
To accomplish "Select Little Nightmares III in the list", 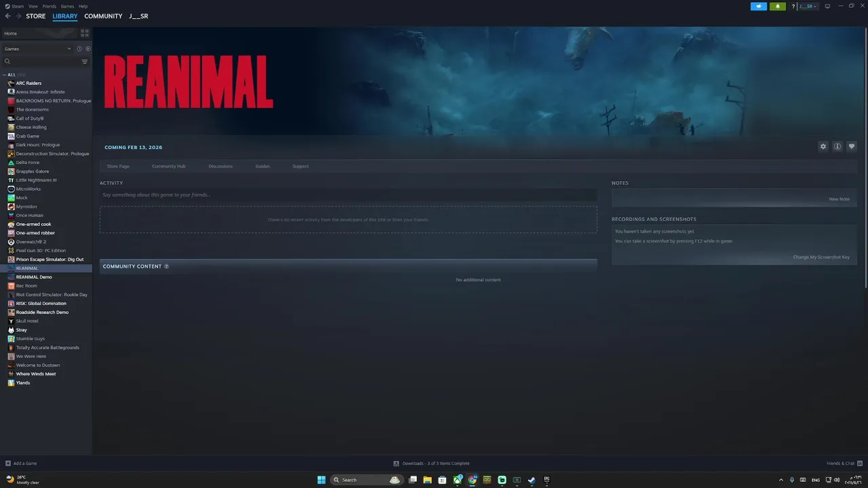I will click(37, 180).
